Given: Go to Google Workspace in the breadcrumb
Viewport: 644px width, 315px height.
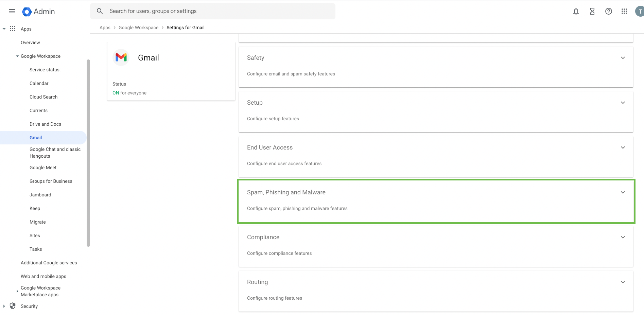Looking at the screenshot, I should 138,28.
